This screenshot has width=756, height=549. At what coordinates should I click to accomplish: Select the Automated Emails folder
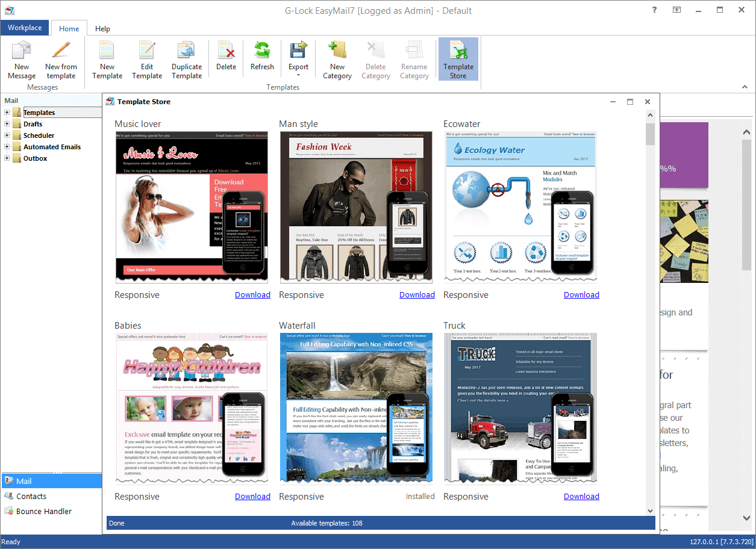tap(52, 147)
